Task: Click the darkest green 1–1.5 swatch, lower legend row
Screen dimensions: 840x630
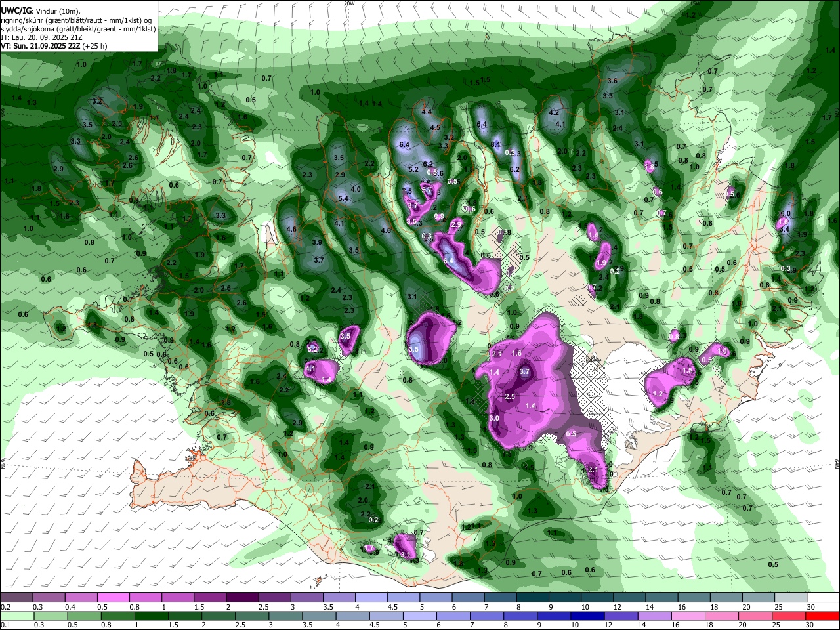Action: coord(150,616)
